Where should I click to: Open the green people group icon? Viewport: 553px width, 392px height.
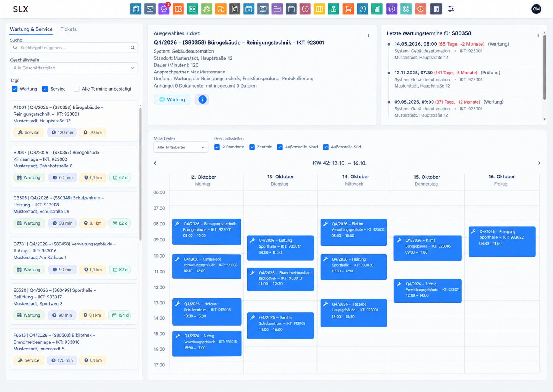coord(206,9)
